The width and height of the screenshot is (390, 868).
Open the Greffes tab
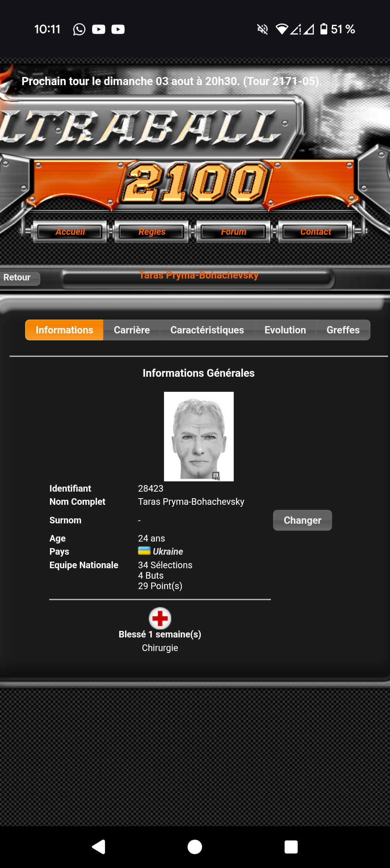343,330
